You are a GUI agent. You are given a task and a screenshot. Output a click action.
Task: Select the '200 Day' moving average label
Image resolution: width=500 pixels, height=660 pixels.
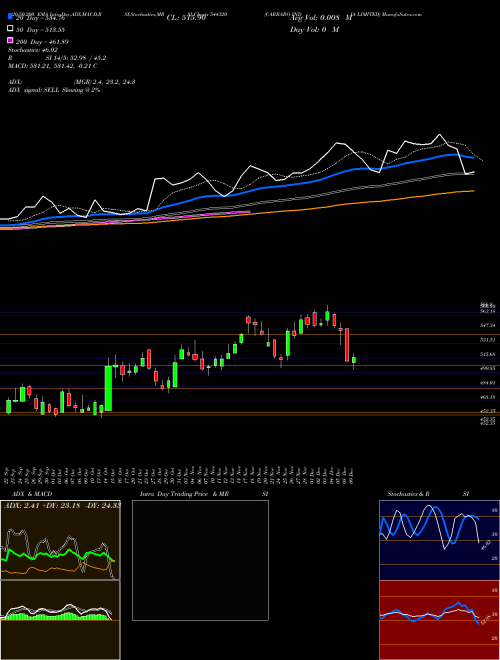(x=43, y=42)
